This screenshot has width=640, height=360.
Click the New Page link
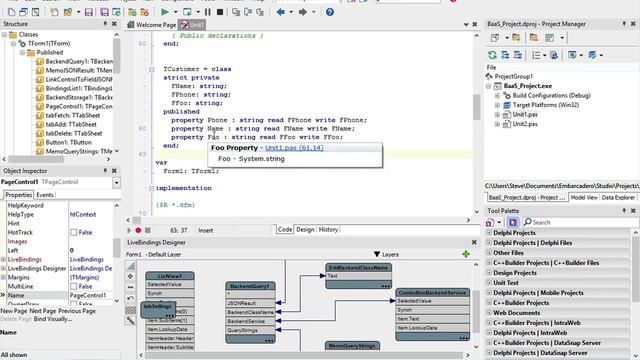13,311
